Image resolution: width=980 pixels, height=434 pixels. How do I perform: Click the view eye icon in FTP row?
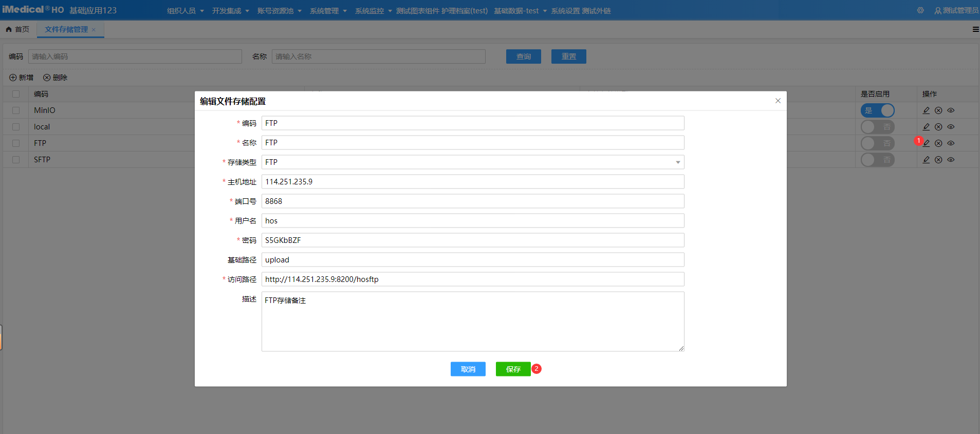coord(951,143)
